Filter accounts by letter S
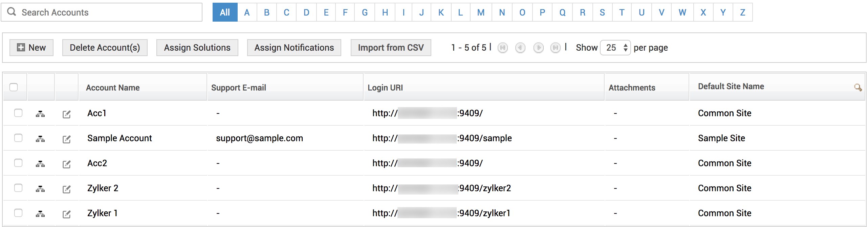This screenshot has width=868, height=227. 602,12
